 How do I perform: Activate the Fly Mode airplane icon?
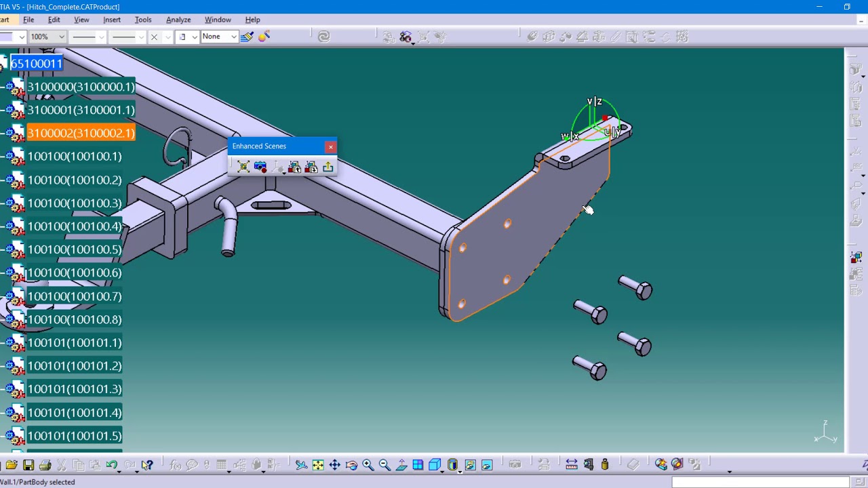pyautogui.click(x=301, y=465)
